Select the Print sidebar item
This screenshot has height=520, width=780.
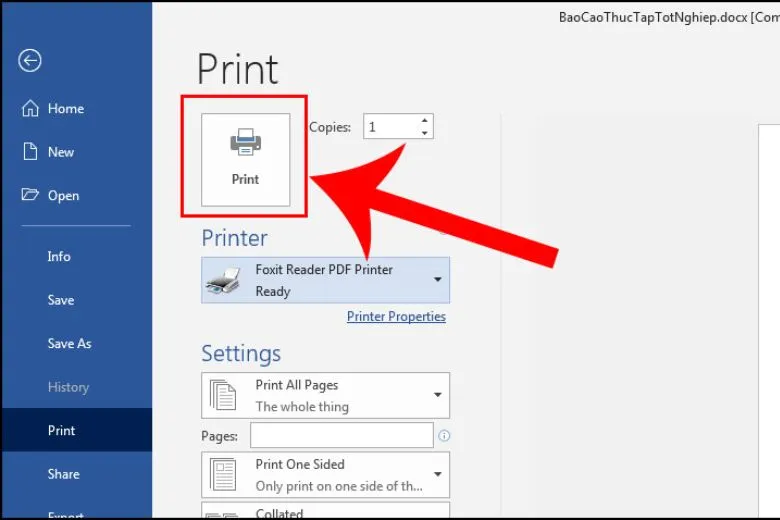point(77,430)
